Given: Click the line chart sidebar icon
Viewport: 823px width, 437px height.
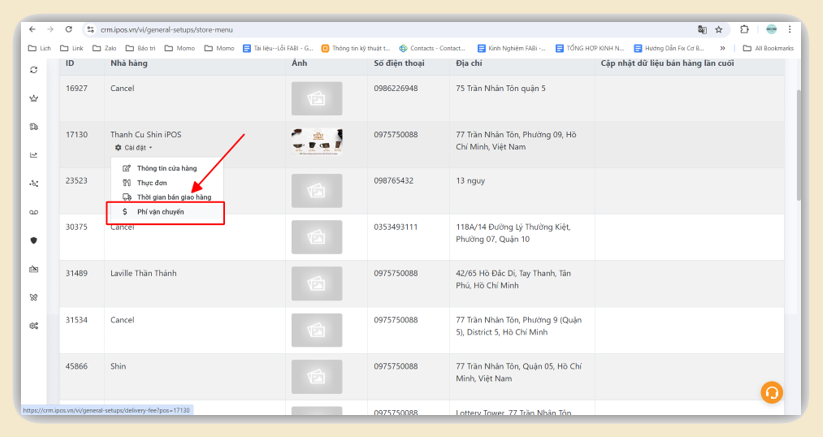Looking at the screenshot, I should (34, 155).
